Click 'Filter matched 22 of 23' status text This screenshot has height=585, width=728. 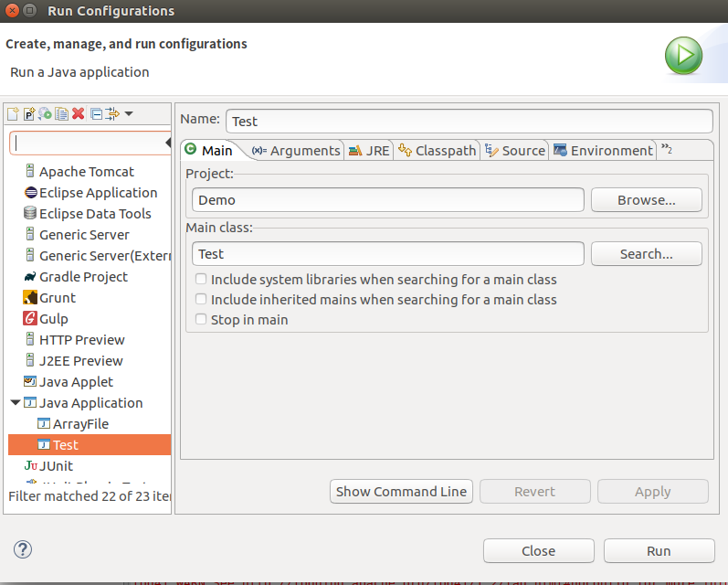(90, 496)
